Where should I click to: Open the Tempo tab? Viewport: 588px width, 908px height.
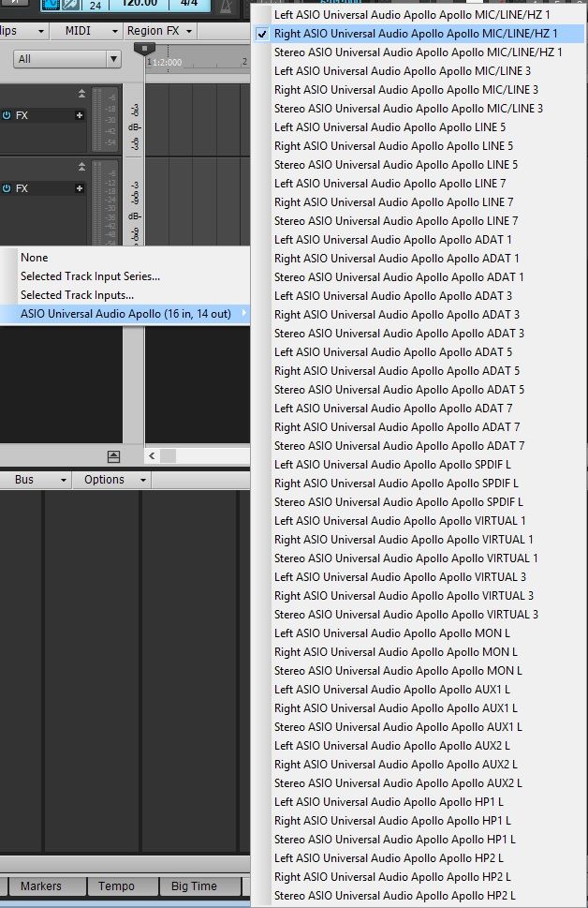click(116, 886)
